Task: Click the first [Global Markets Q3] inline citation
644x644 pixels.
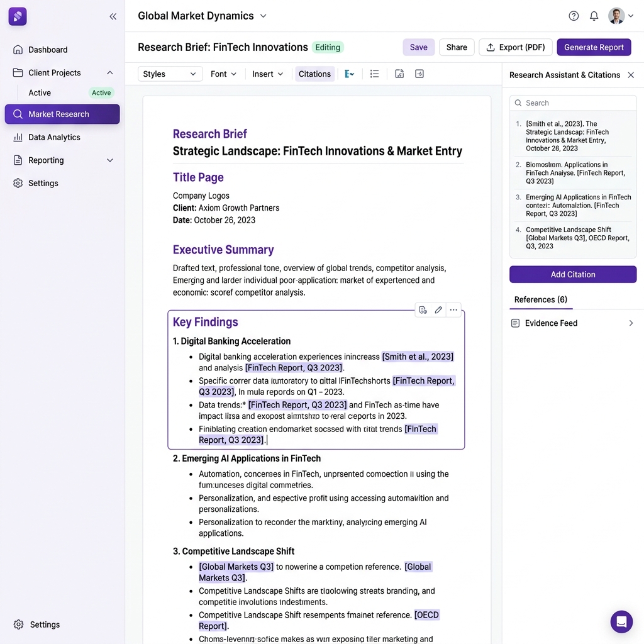Action: coord(236,567)
